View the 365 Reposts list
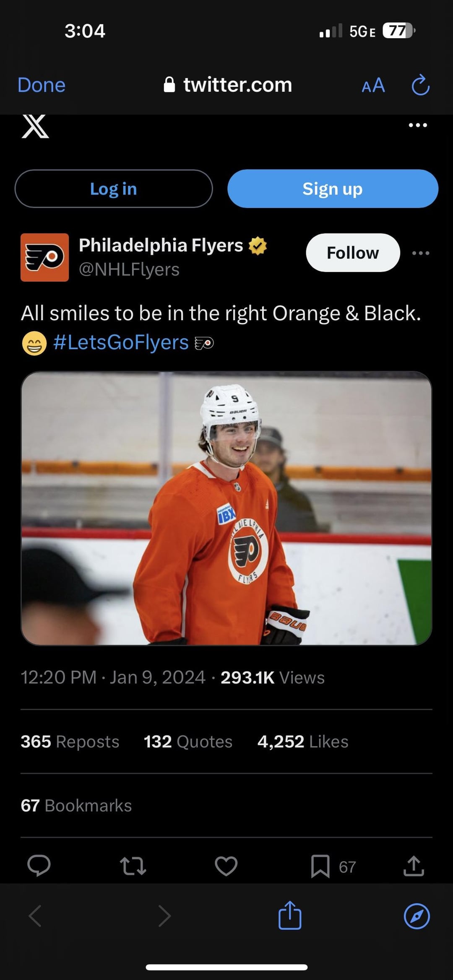Viewport: 453px width, 980px height. (70, 741)
